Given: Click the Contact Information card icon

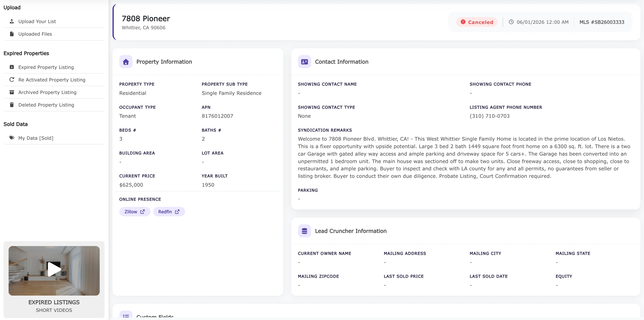Looking at the screenshot, I should coord(304,62).
